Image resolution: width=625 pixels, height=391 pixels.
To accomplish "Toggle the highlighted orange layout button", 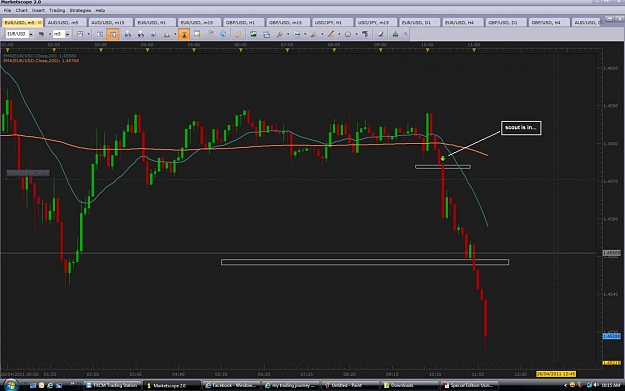I will 112,34.
